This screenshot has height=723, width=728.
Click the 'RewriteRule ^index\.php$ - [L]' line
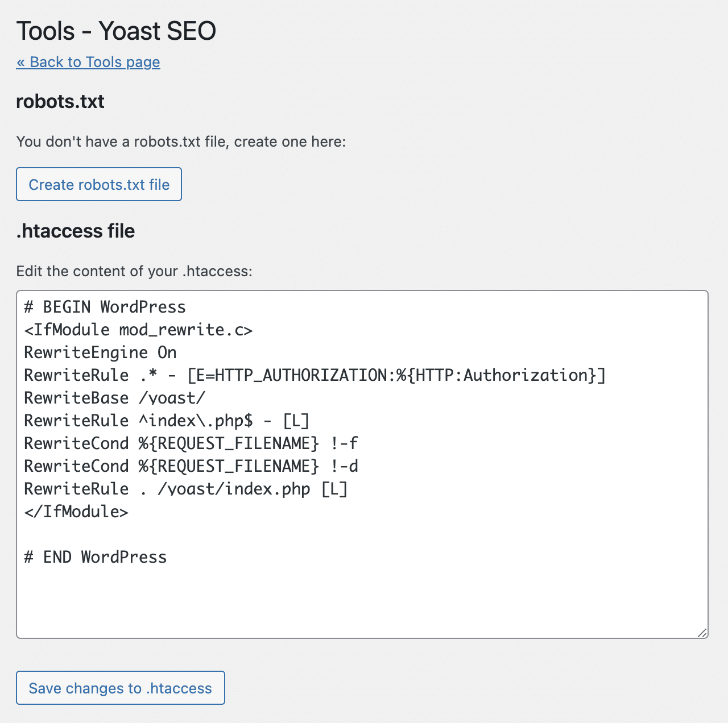167,421
